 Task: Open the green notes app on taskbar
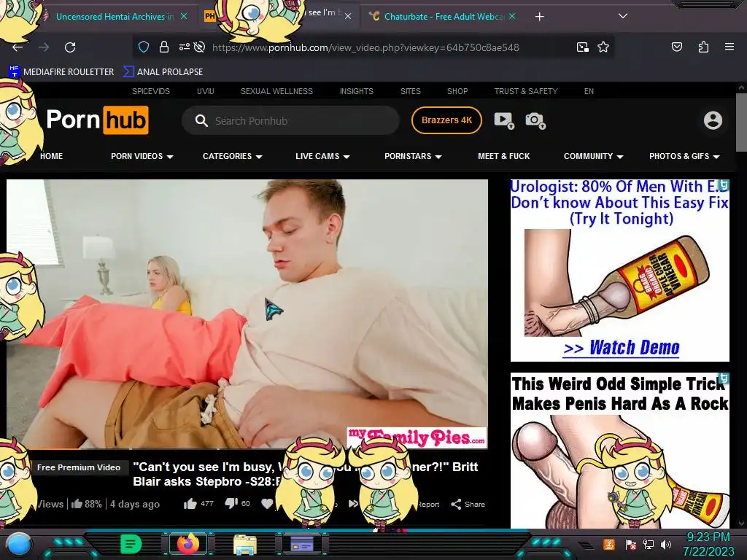coord(131,544)
